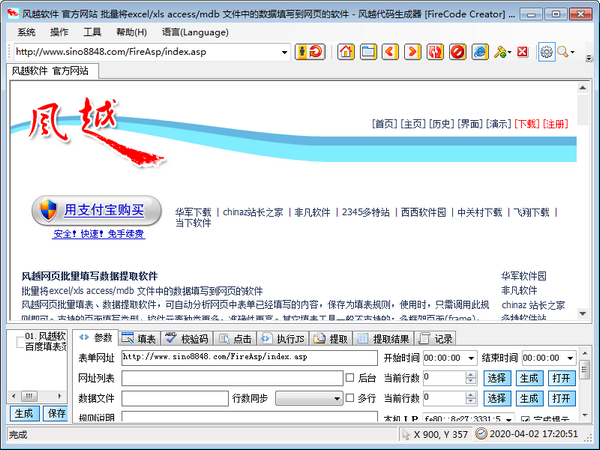Open the 结束时间 time dropdown
Image resolution: width=600 pixels, height=450 pixels.
(570, 358)
